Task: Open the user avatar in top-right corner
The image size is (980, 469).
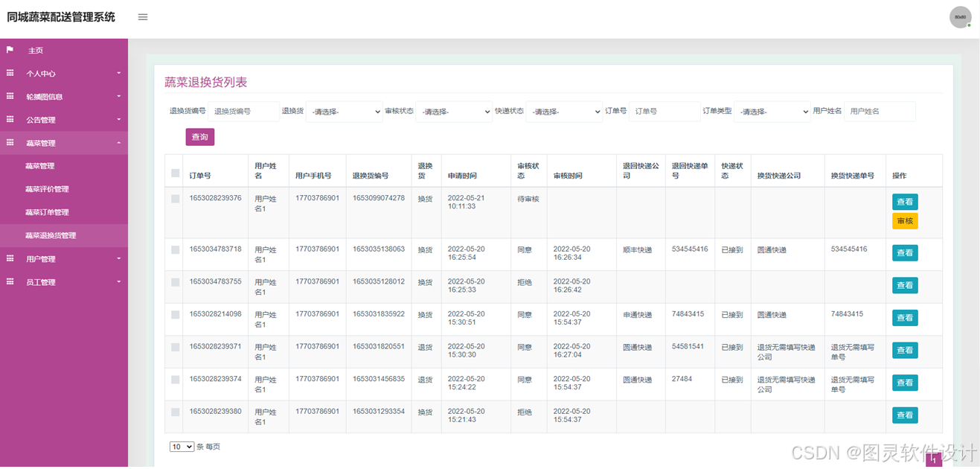Action: [961, 17]
